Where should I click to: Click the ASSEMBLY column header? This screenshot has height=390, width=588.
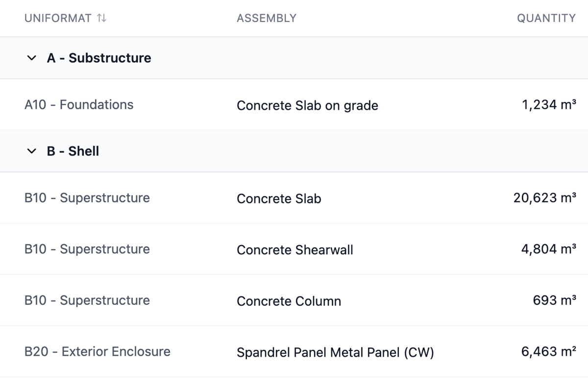(267, 18)
